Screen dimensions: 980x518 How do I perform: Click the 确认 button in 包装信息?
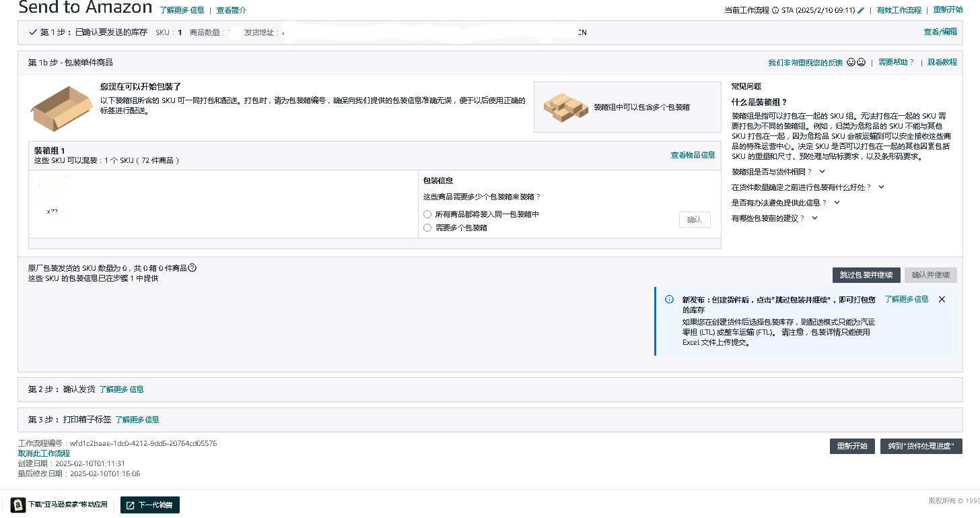695,220
